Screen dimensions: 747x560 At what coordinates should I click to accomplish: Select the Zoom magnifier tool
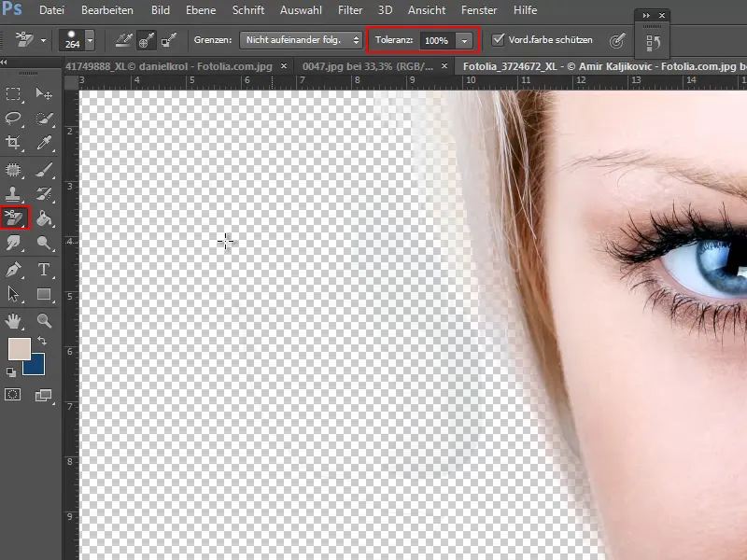click(x=44, y=320)
